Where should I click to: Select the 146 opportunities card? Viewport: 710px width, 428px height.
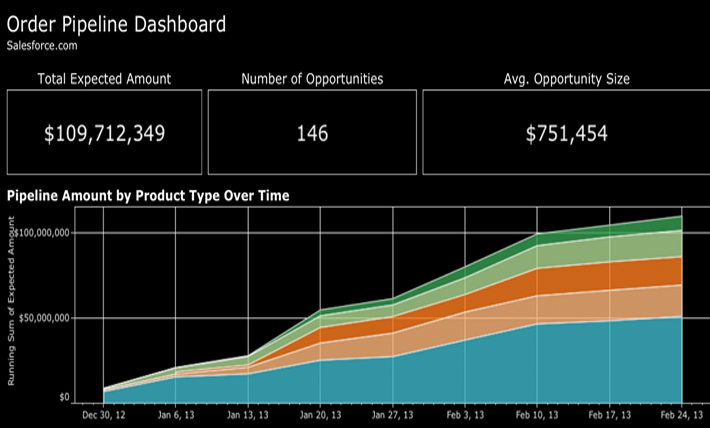point(312,133)
